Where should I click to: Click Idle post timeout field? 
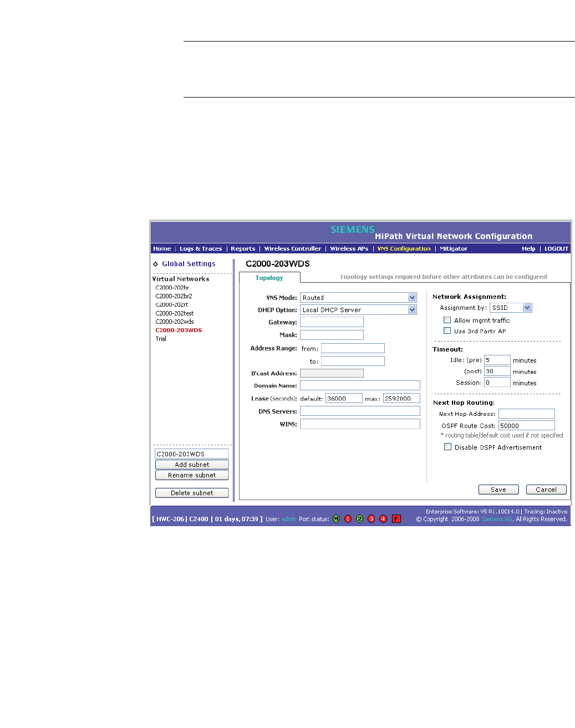coord(497,371)
